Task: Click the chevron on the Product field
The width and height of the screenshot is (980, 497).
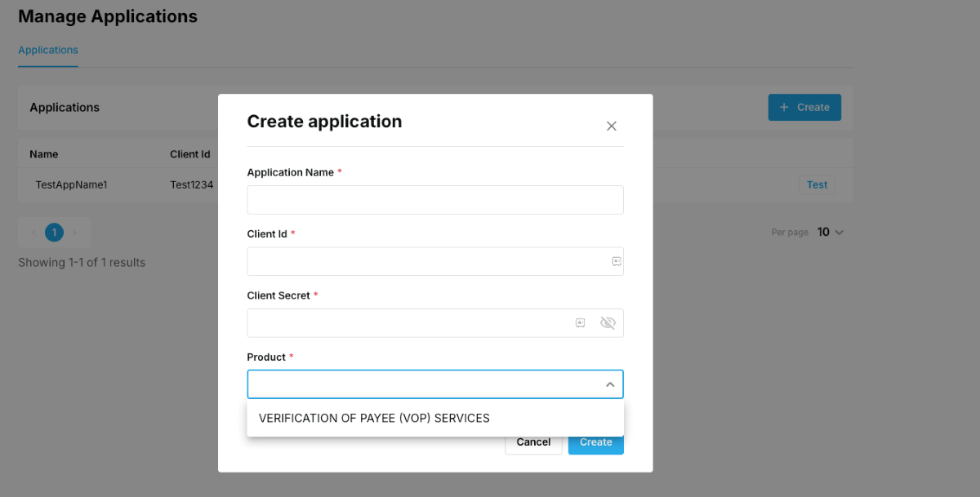Action: pyautogui.click(x=609, y=384)
